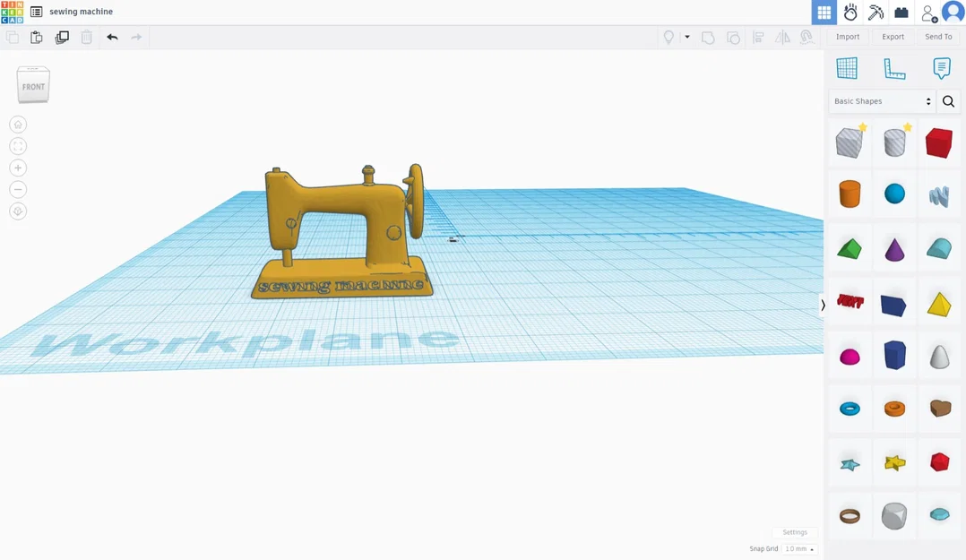The width and height of the screenshot is (966, 560).
Task: Click the Redo arrow
Action: [136, 37]
